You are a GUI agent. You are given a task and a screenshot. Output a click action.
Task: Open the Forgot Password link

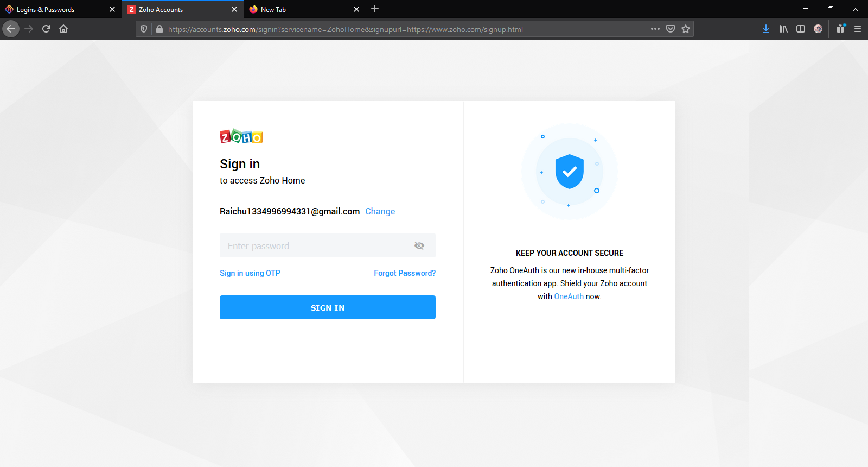[405, 273]
